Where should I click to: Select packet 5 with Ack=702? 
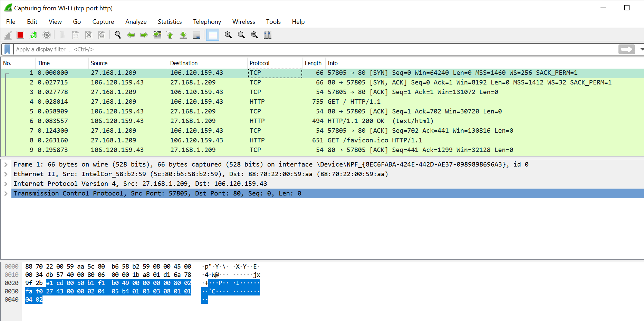click(x=322, y=111)
